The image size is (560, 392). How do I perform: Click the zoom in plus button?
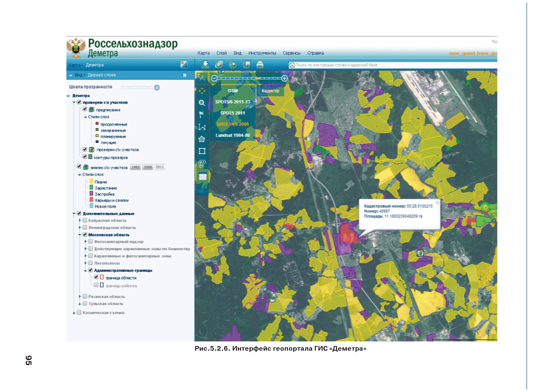click(284, 78)
